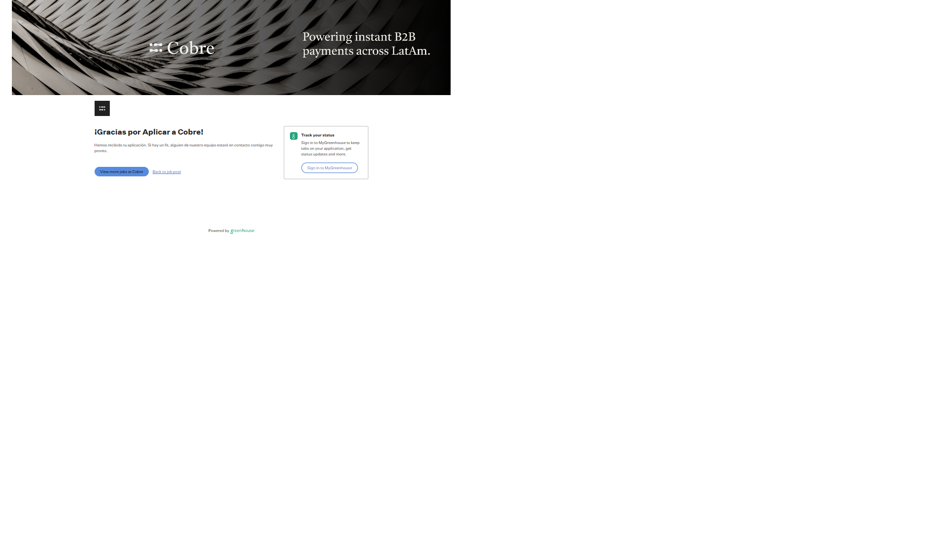Open the Back to job post link
The width and height of the screenshot is (925, 560).
(x=166, y=172)
